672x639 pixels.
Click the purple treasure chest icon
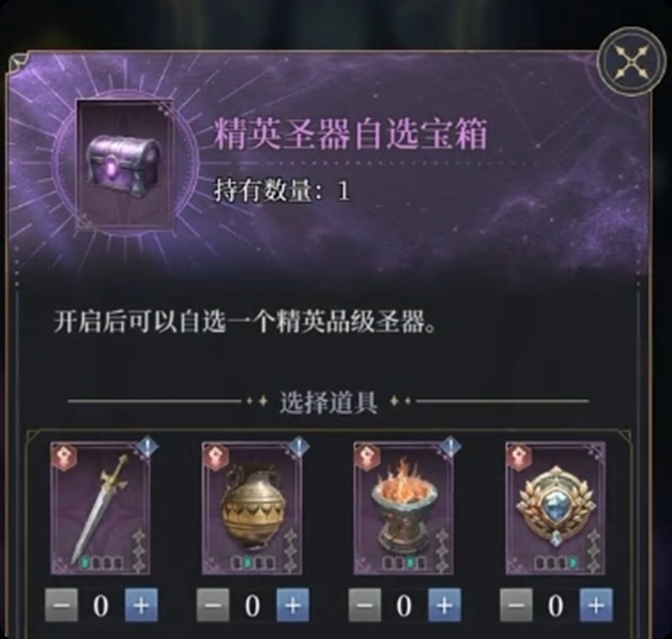coord(124,165)
